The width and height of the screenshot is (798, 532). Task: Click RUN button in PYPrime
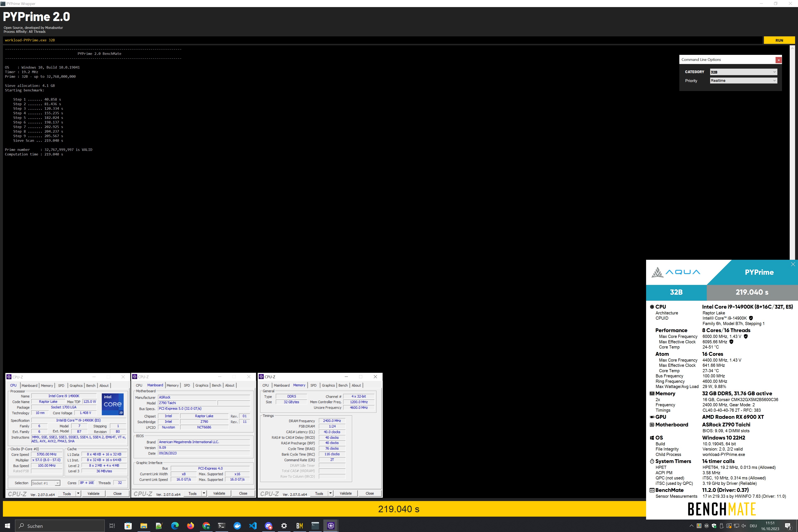(779, 40)
